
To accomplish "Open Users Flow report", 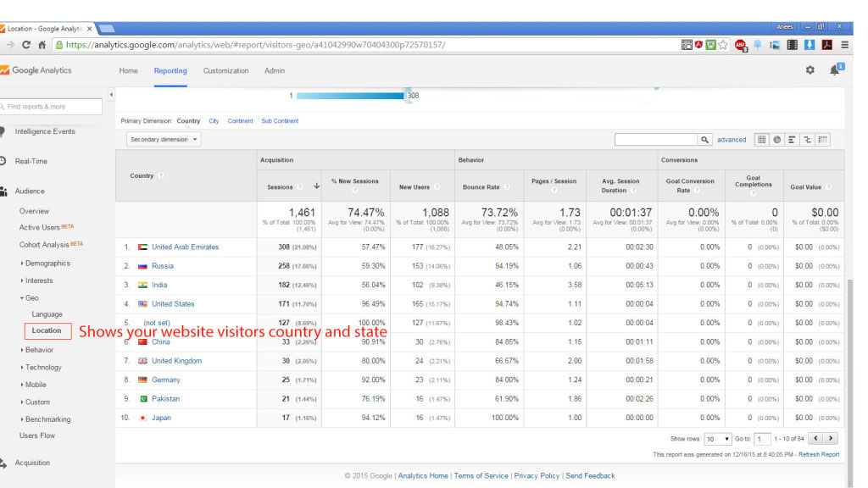I will 37,436.
